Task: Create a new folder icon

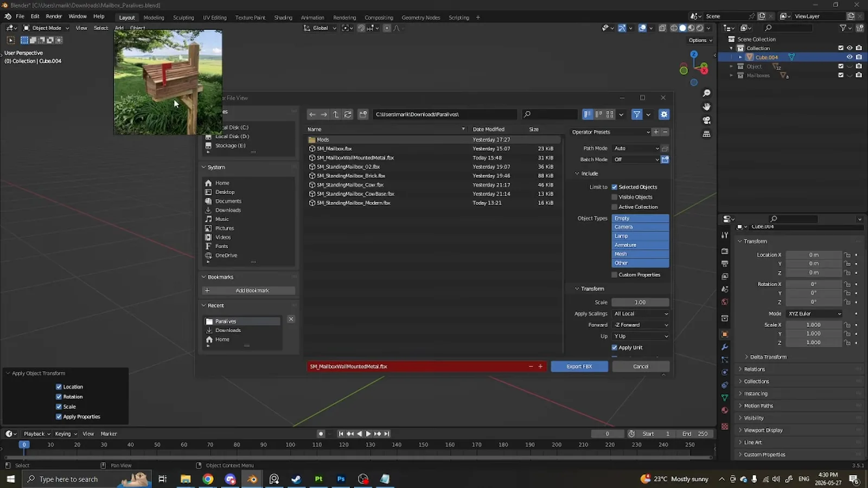Action: [363, 114]
